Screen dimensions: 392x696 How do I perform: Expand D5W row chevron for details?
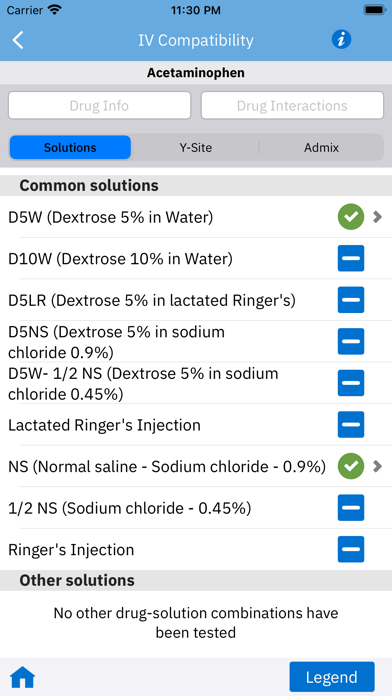[377, 217]
